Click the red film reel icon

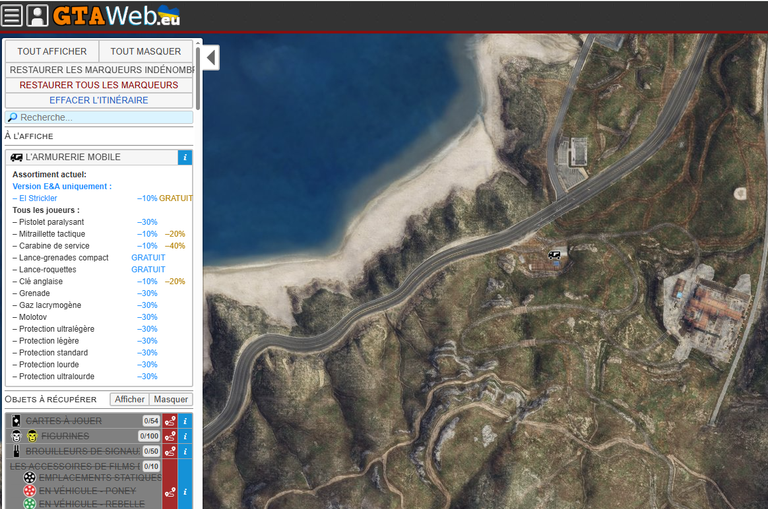click(30, 490)
